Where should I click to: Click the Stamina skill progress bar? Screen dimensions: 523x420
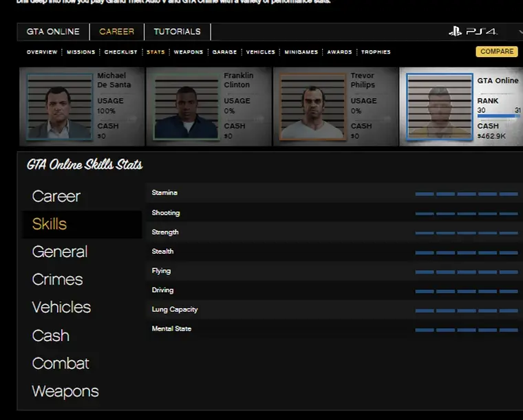pyautogui.click(x=467, y=194)
